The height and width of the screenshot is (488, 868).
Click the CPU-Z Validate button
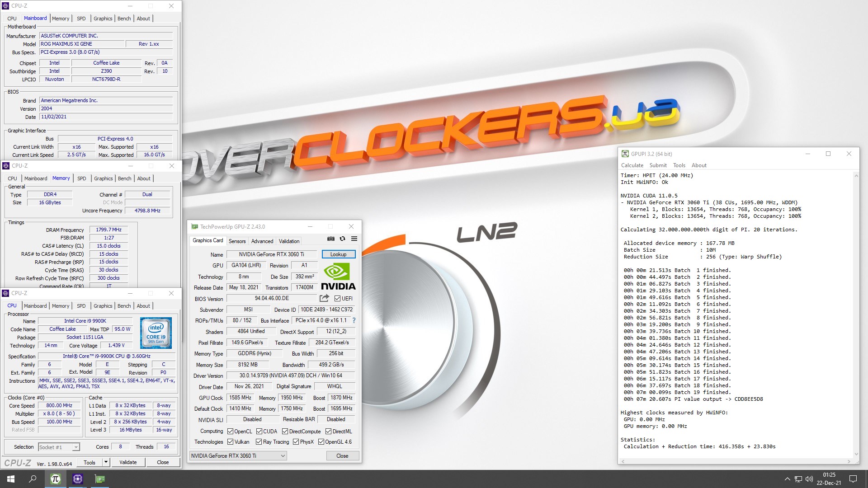(128, 462)
